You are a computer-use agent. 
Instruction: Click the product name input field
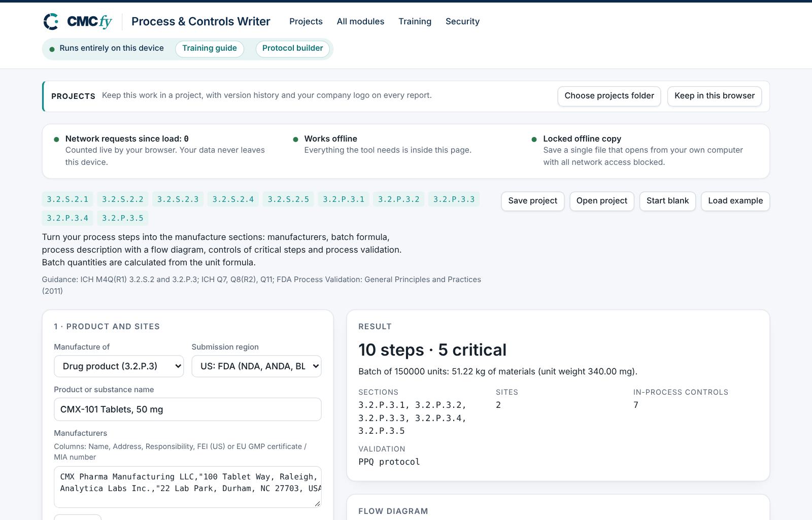click(188, 409)
